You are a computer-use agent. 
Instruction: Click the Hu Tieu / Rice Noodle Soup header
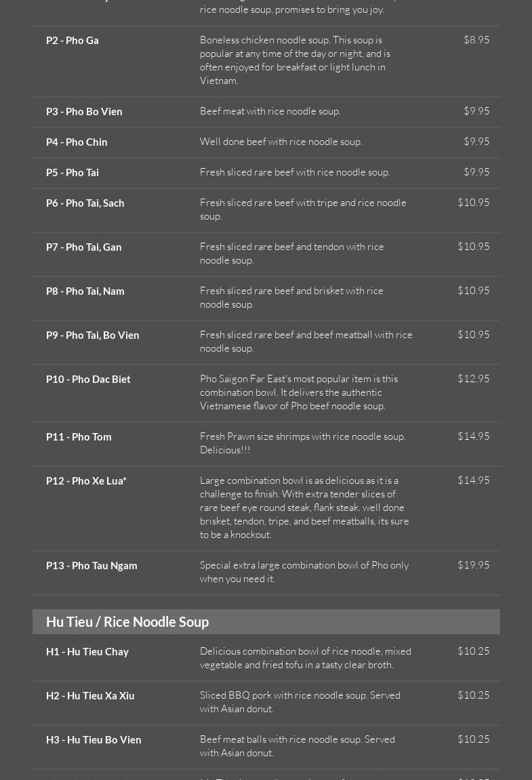pyautogui.click(x=127, y=622)
